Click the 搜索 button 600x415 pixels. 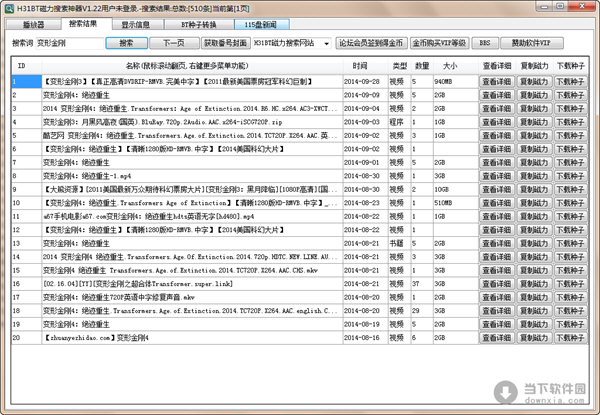[126, 43]
